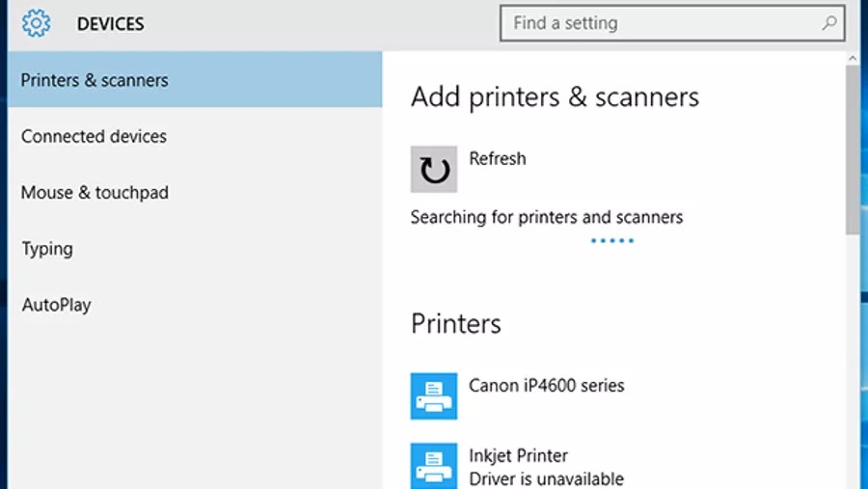
Task: Click the vertical scrollbar thumb
Action: pyautogui.click(x=853, y=149)
